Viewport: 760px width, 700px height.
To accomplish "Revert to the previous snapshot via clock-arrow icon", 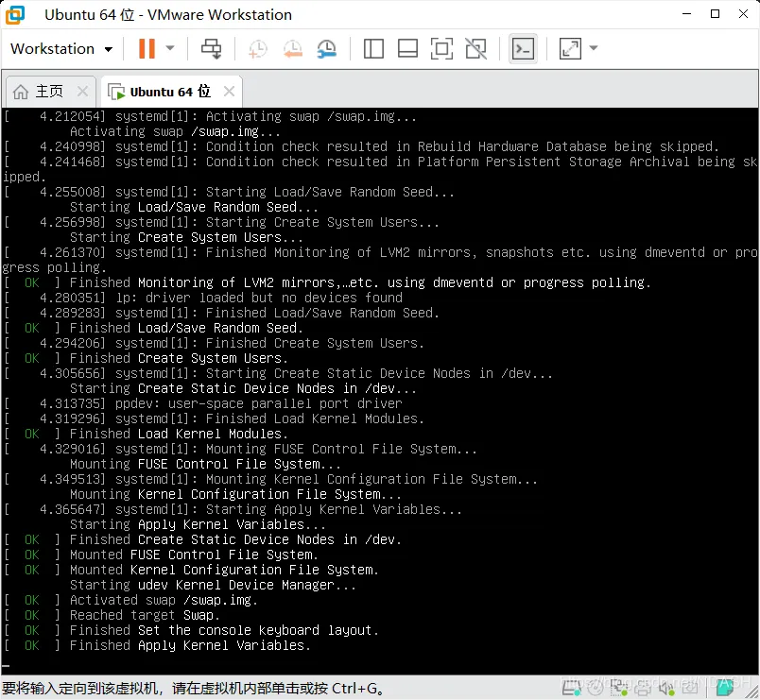I will pos(293,49).
